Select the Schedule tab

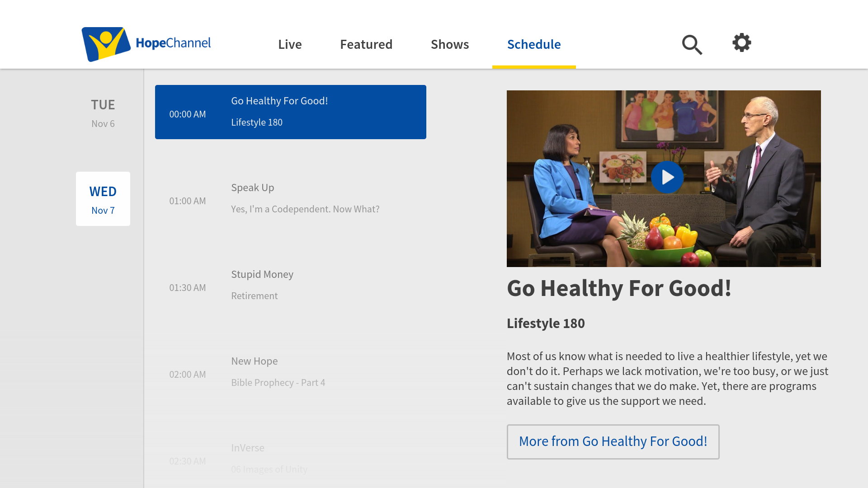click(x=533, y=44)
